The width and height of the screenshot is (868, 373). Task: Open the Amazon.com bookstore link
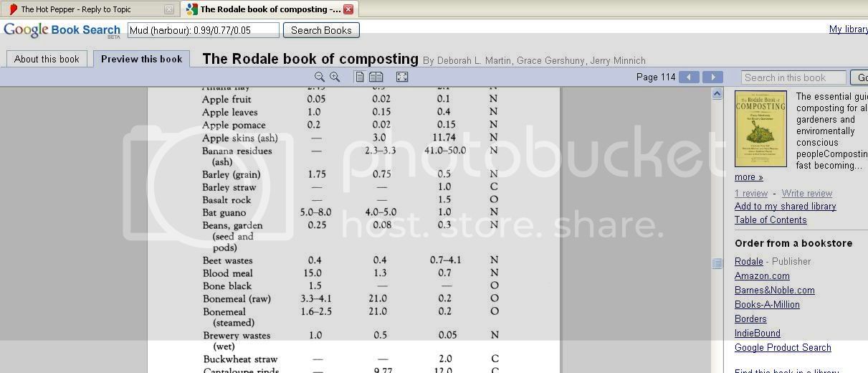tap(762, 276)
